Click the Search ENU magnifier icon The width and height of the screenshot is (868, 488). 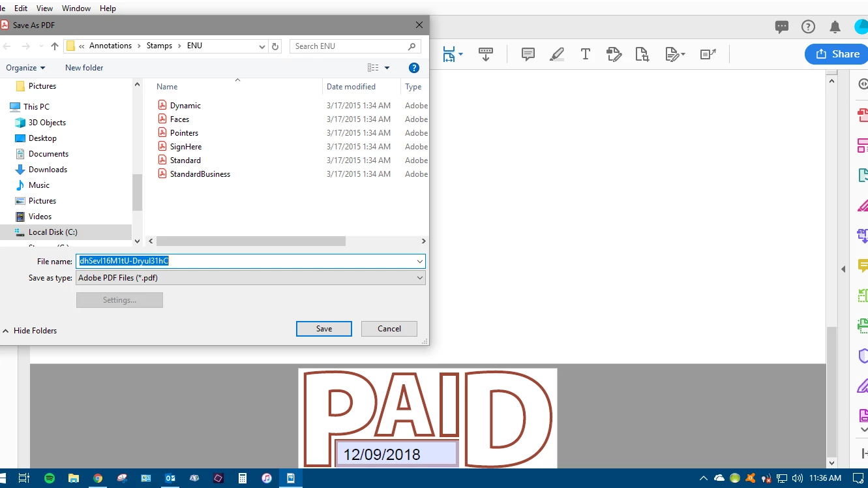pyautogui.click(x=412, y=46)
